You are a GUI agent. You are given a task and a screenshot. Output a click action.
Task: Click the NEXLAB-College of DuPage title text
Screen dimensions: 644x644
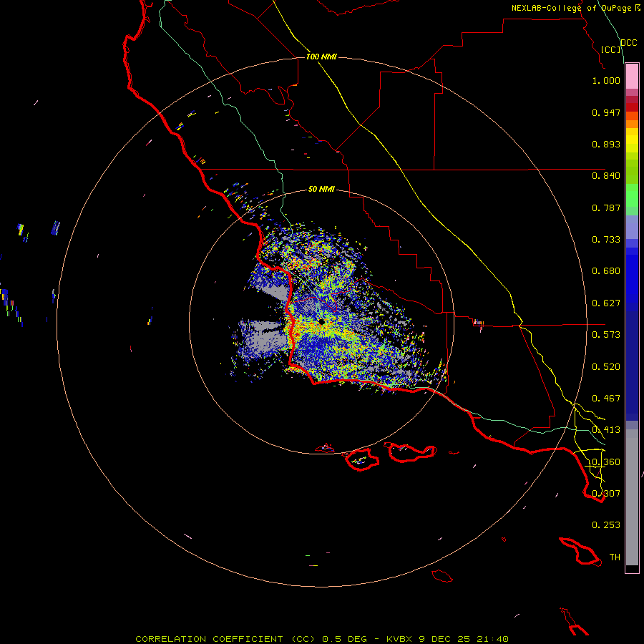click(571, 8)
